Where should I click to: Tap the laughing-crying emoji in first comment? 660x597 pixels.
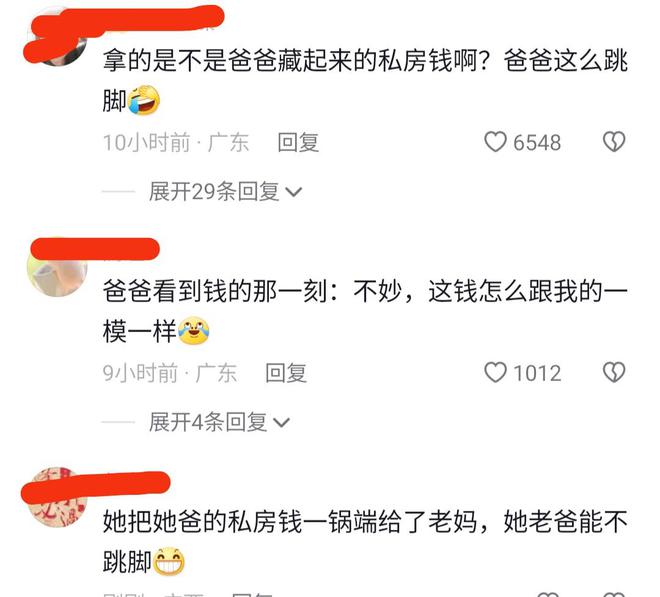[144, 100]
